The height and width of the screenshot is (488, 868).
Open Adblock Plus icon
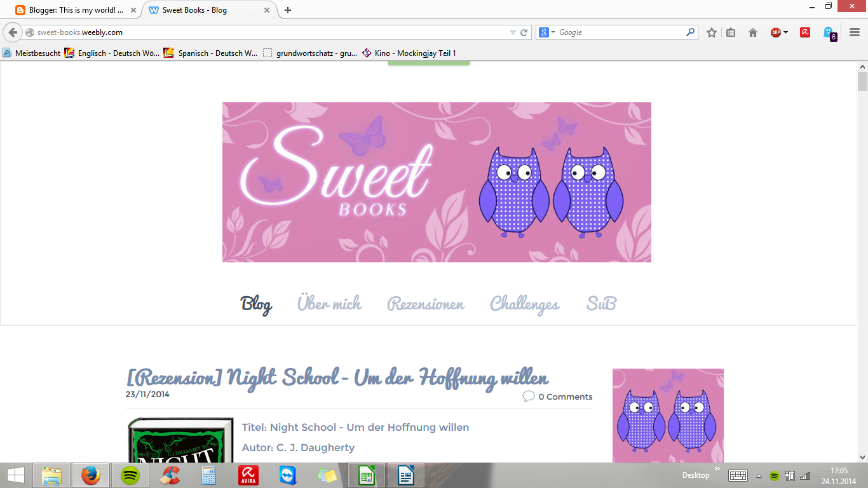pyautogui.click(x=775, y=32)
